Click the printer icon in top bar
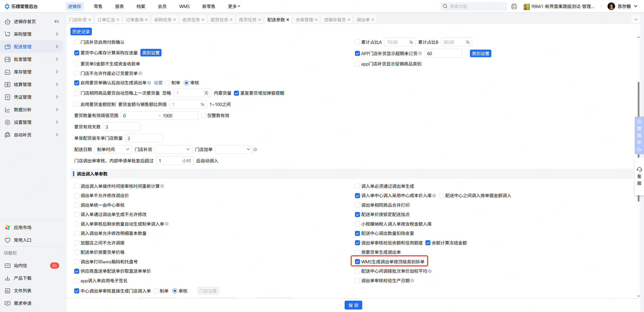 point(514,7)
